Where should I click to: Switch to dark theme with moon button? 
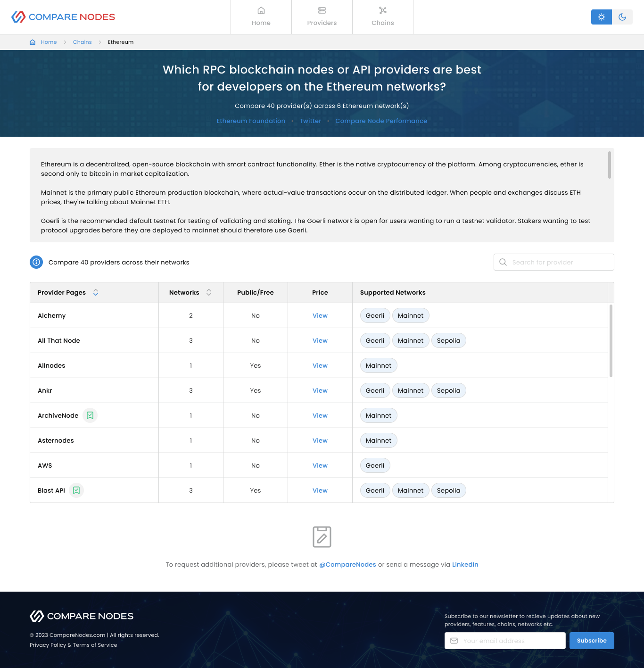(x=622, y=17)
